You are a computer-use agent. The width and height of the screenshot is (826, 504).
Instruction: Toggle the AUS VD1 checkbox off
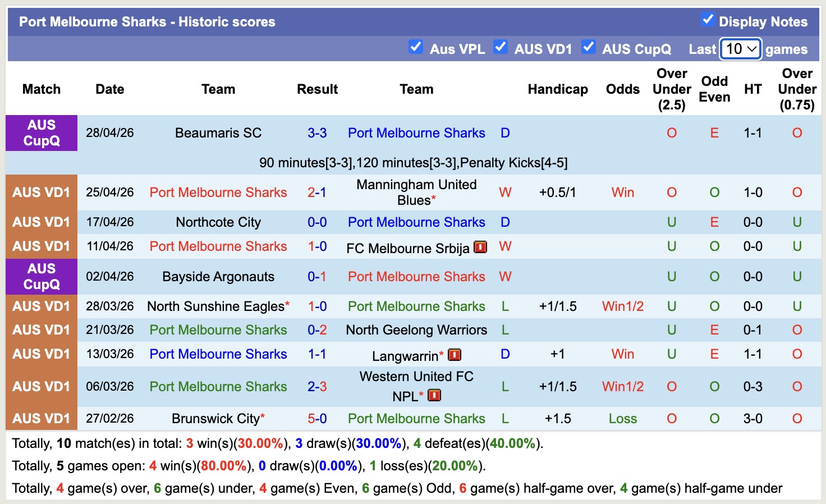coord(500,48)
